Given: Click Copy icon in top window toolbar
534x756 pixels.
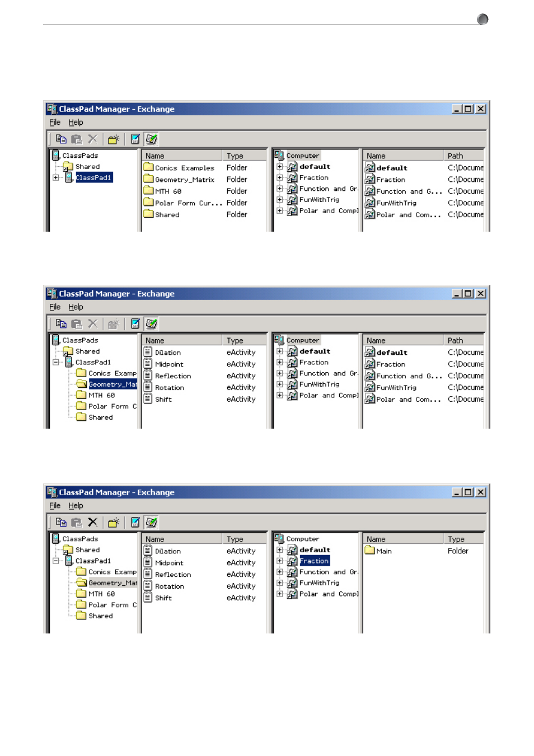Looking at the screenshot, I should [61, 139].
